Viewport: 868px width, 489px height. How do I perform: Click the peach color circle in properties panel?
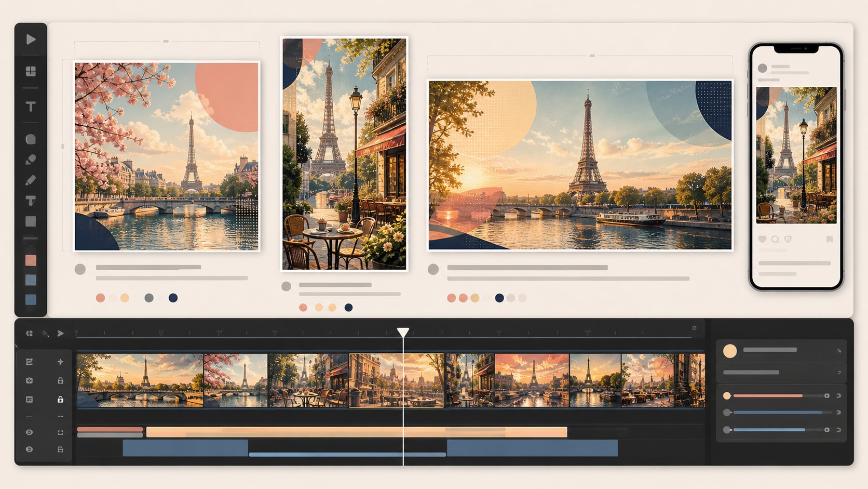(730, 351)
